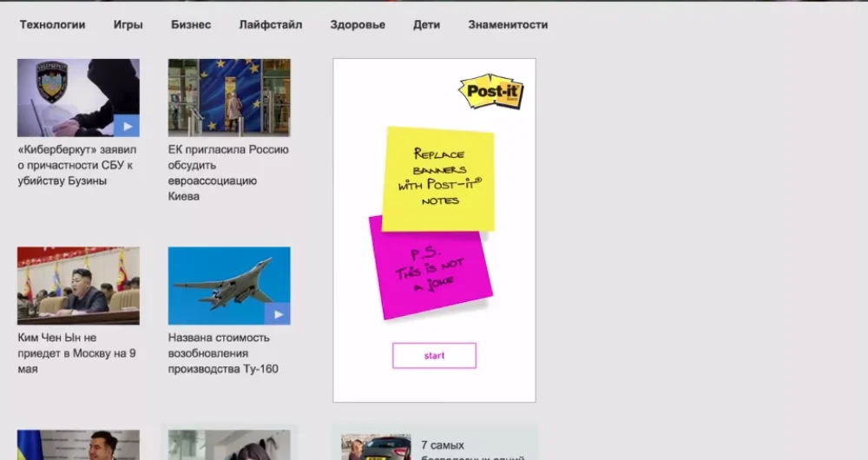Open the Киберберкут article thumbnail

(x=78, y=98)
